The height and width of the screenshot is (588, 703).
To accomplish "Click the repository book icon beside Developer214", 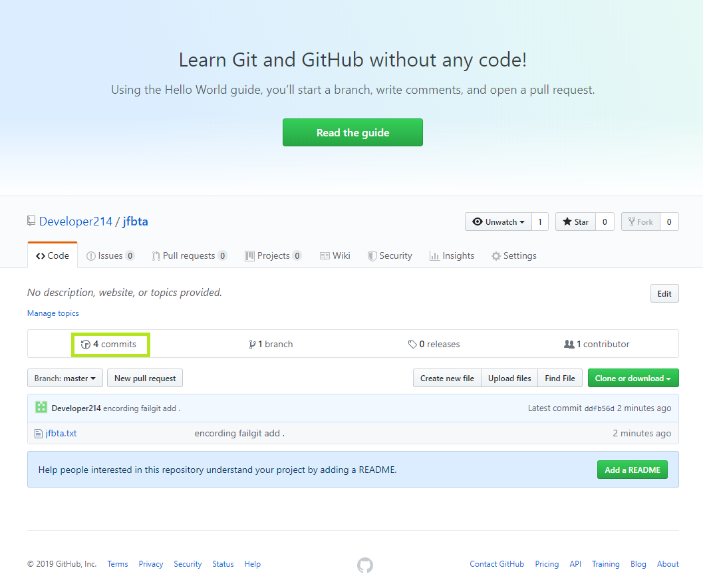I will tap(31, 221).
